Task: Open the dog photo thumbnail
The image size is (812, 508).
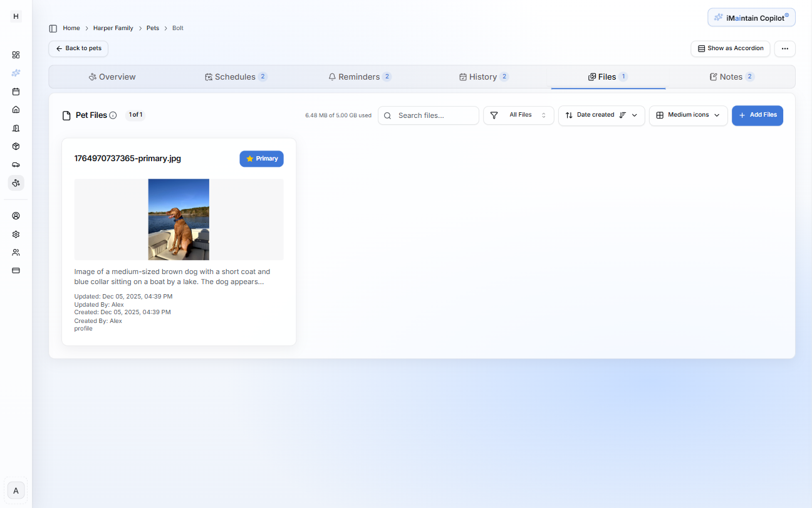Action: tap(179, 220)
